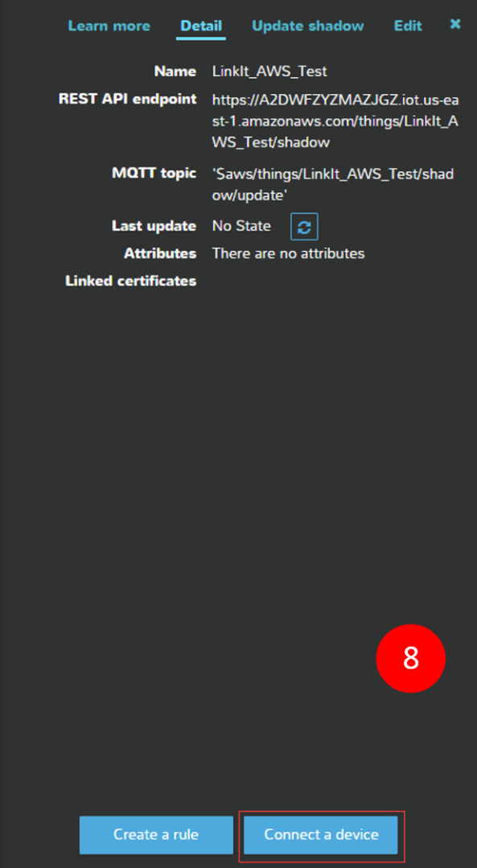This screenshot has height=868, width=477.
Task: Click the REST API endpoint label
Action: (127, 99)
